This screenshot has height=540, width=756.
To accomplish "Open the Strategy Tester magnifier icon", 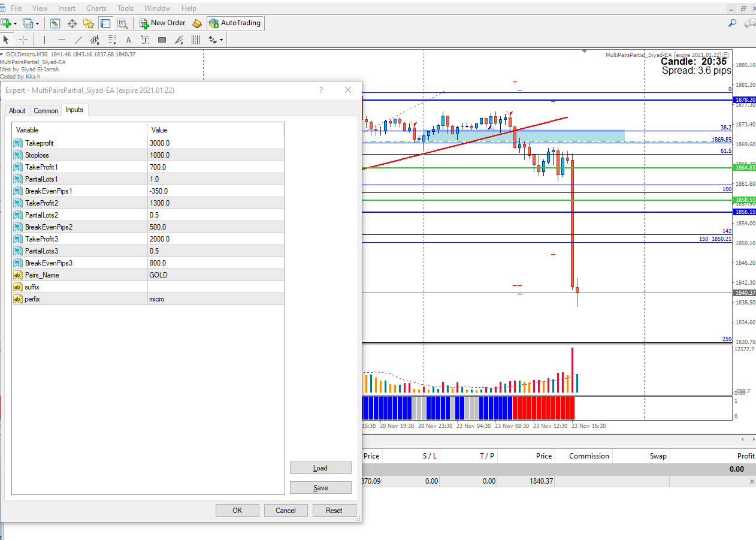I will (x=122, y=23).
